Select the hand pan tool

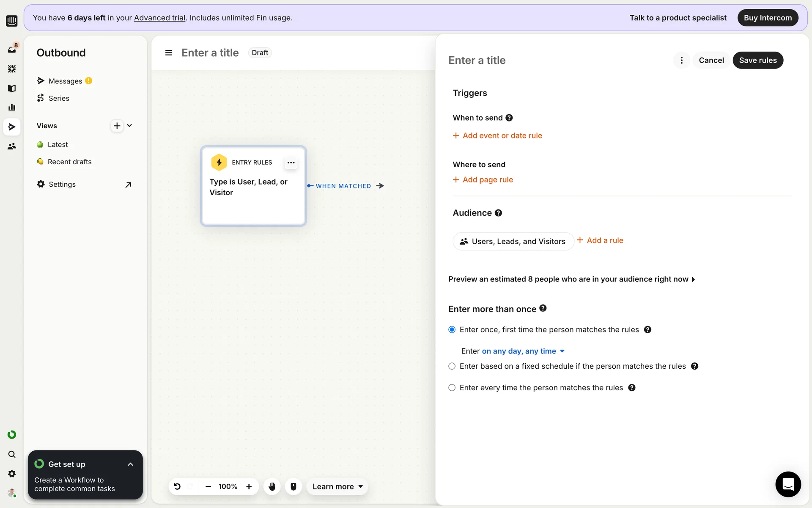(x=272, y=486)
